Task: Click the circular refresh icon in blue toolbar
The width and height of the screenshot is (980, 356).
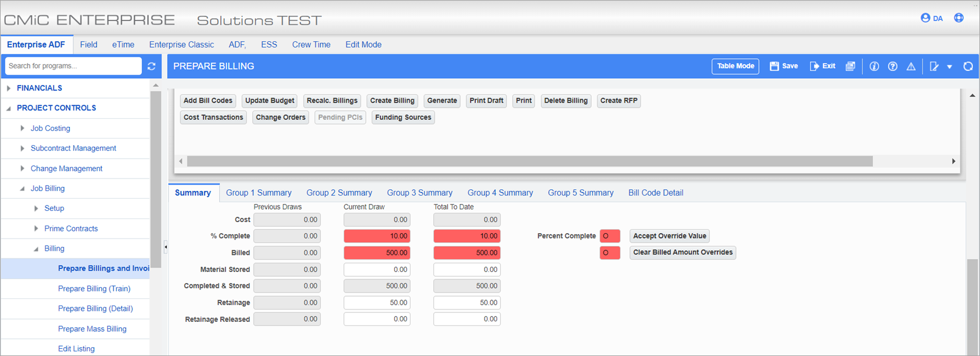Action: (x=968, y=66)
